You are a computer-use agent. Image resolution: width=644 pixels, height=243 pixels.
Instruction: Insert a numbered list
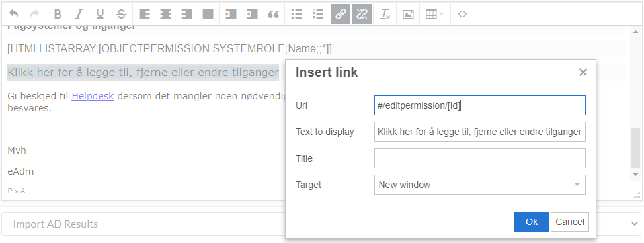click(x=318, y=14)
